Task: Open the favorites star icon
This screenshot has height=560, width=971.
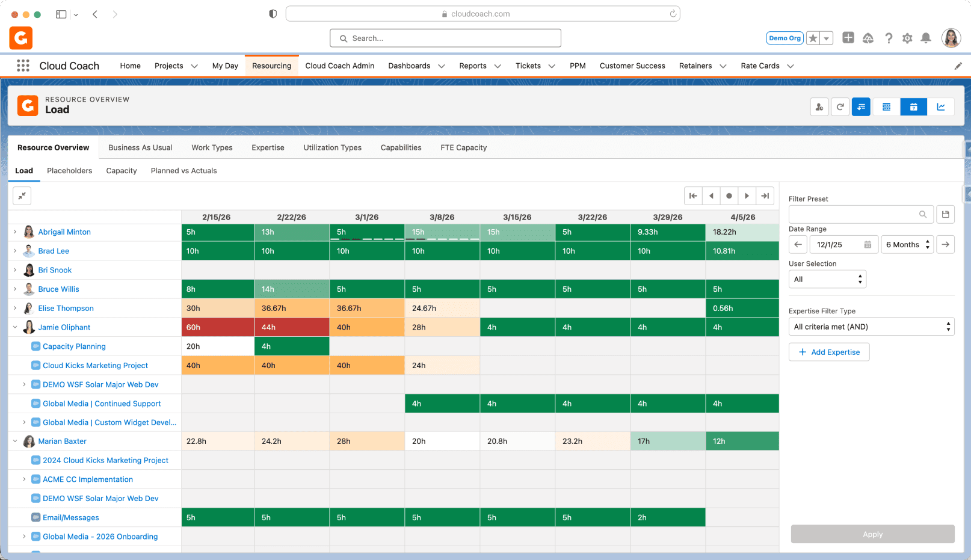Action: [813, 38]
